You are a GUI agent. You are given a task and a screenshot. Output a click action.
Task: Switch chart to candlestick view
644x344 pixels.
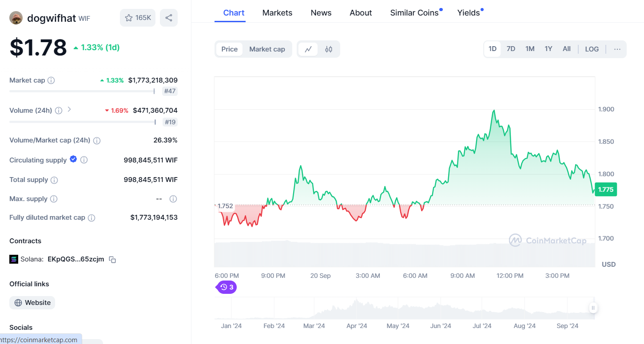pos(329,49)
